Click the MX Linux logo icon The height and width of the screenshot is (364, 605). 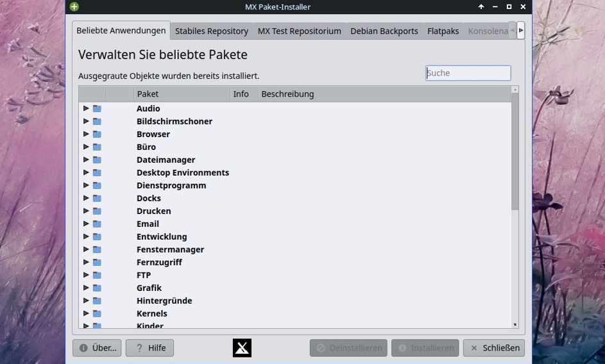(242, 348)
